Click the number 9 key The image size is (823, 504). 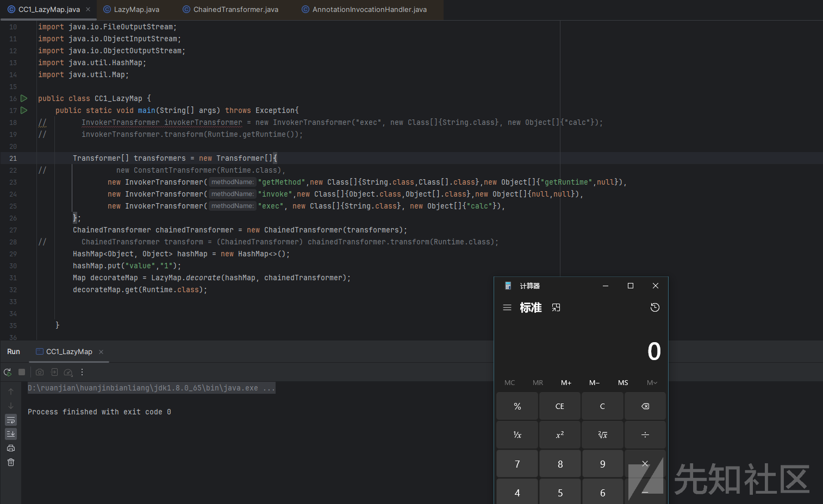pyautogui.click(x=602, y=464)
